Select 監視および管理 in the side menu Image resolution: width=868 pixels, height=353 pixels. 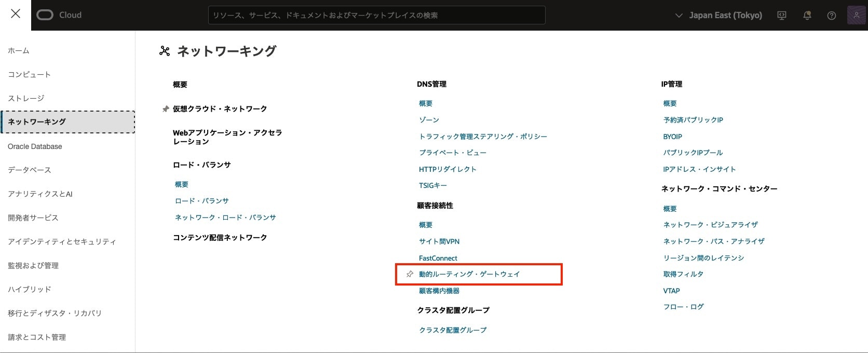(x=33, y=266)
